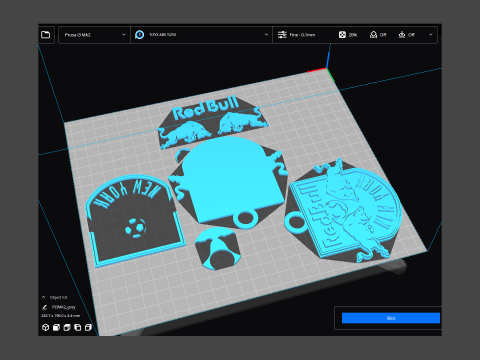
Task: Select the Red Bull bulls model
Action: 213,122
